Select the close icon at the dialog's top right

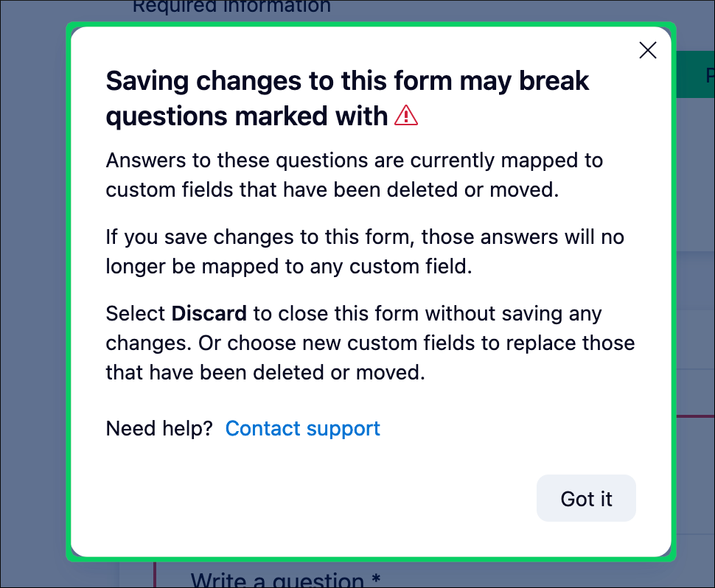tap(647, 50)
